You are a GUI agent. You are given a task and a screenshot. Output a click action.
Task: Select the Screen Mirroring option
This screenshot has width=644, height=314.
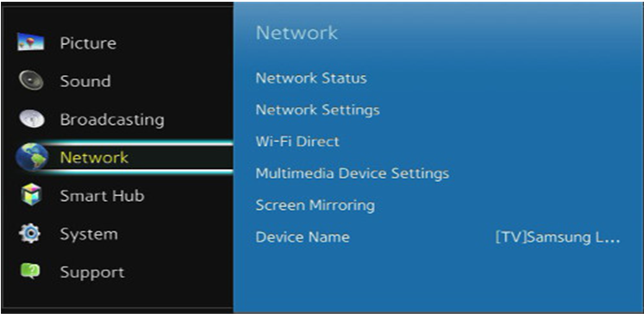[x=315, y=205]
